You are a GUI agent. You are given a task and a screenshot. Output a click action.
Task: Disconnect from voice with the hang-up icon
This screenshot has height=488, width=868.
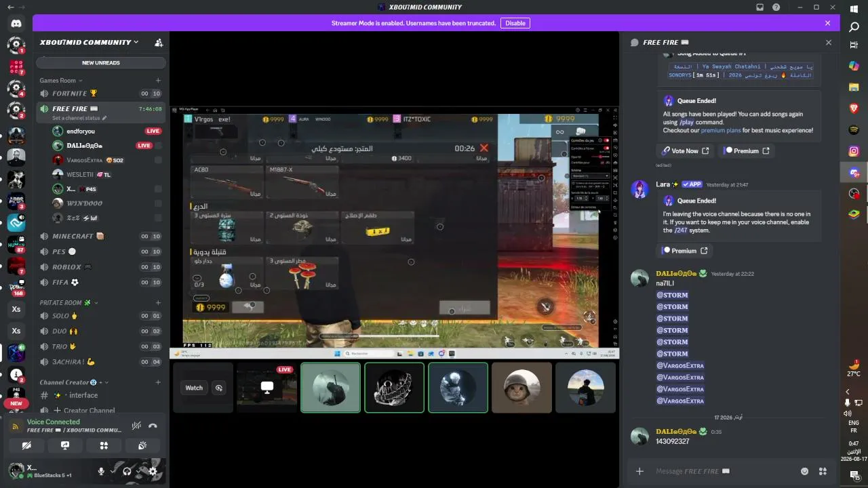[153, 426]
